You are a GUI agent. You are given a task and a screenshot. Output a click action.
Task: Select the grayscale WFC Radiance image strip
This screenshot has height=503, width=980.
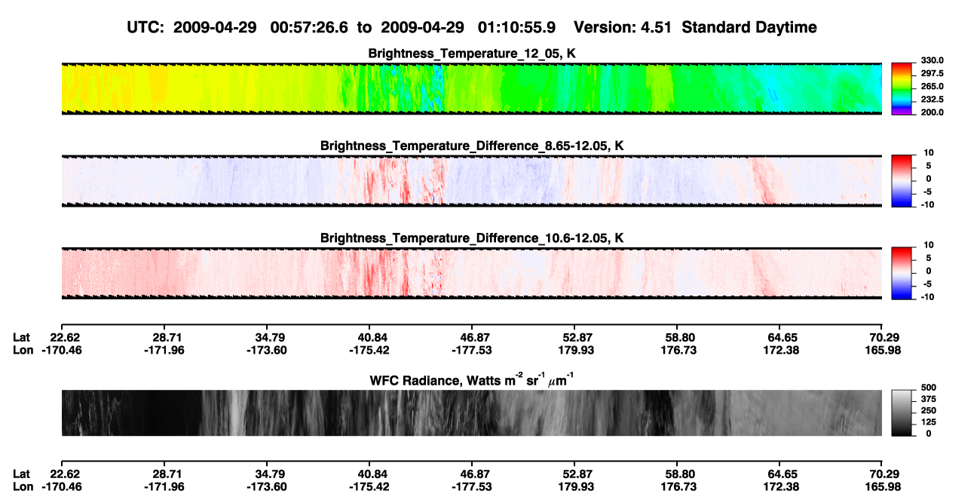pyautogui.click(x=472, y=413)
